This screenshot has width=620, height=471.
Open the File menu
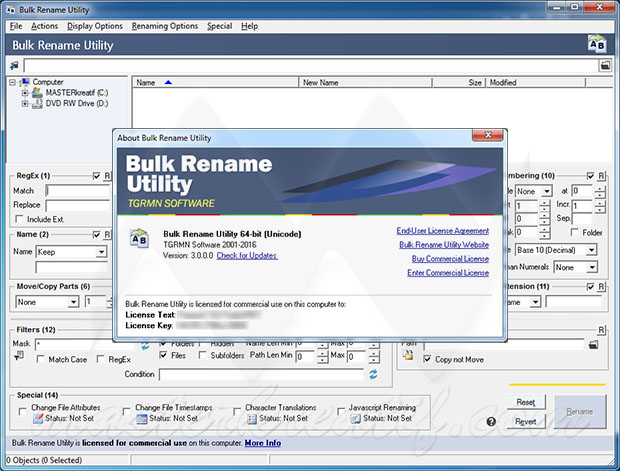coord(16,26)
